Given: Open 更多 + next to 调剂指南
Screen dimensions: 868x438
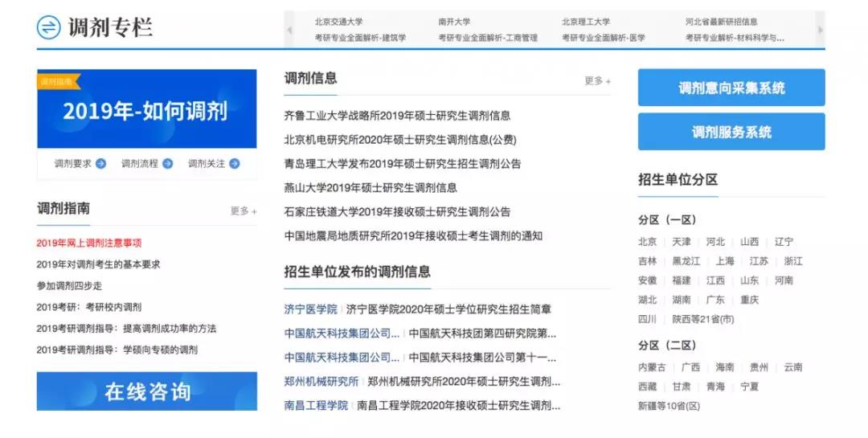Looking at the screenshot, I should pos(244,211).
